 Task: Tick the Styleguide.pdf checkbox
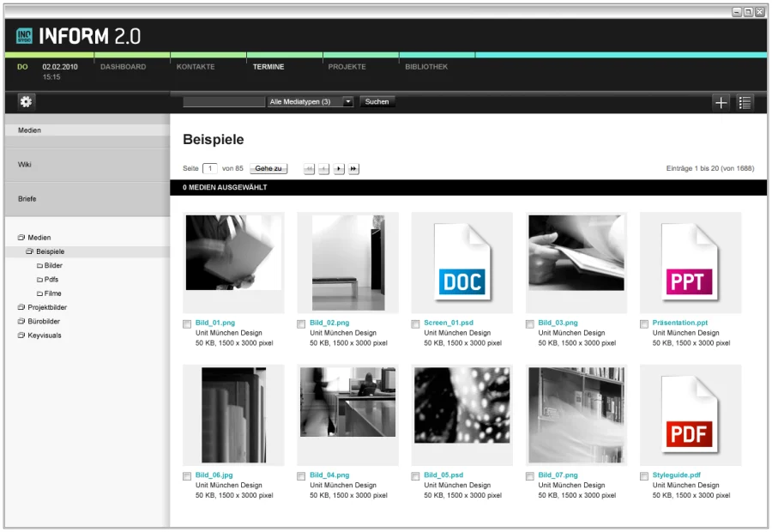[x=644, y=476]
